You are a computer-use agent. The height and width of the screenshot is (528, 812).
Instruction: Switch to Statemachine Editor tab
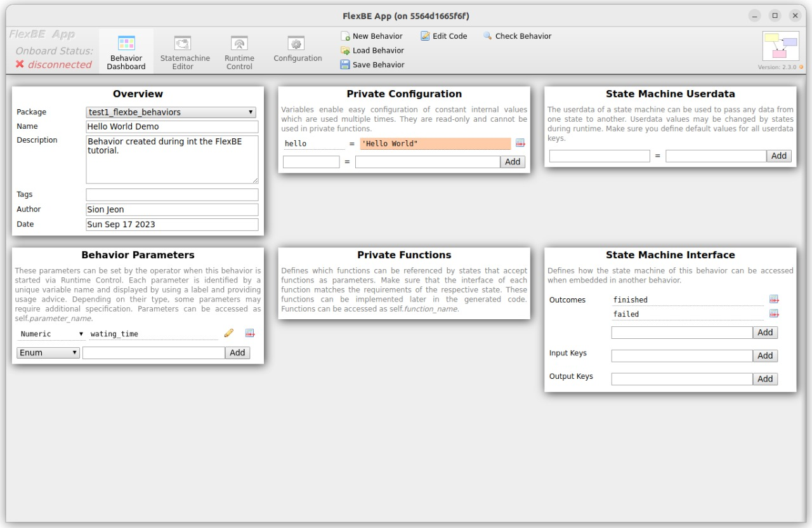pyautogui.click(x=185, y=52)
